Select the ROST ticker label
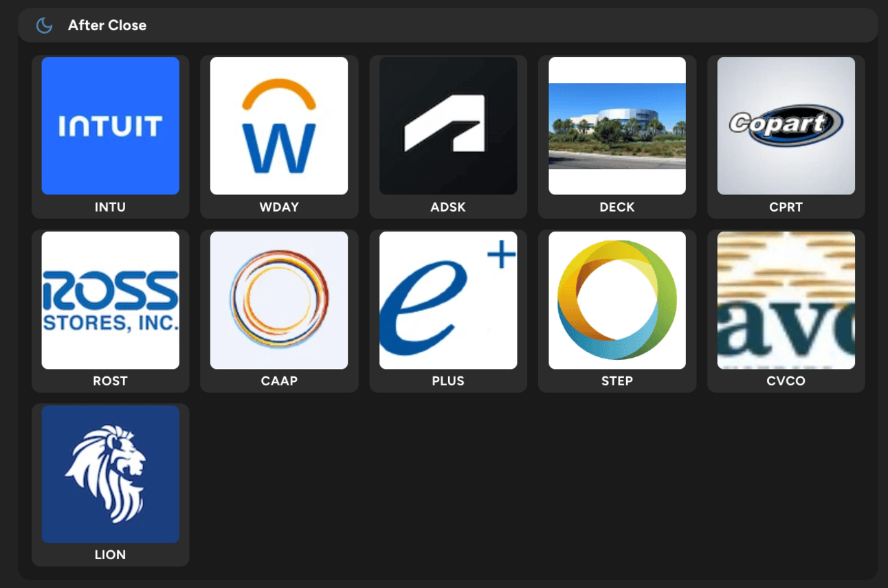 [111, 381]
